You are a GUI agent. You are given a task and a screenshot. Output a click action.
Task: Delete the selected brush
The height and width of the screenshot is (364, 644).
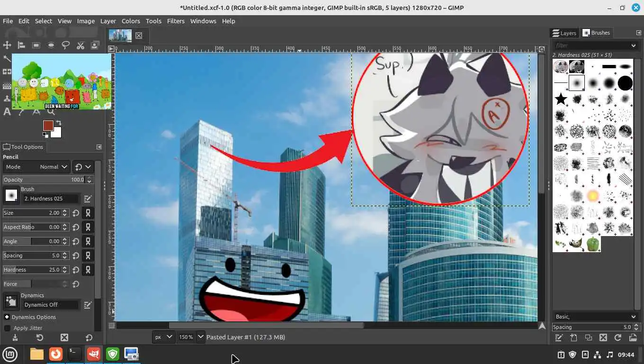[x=603, y=337]
